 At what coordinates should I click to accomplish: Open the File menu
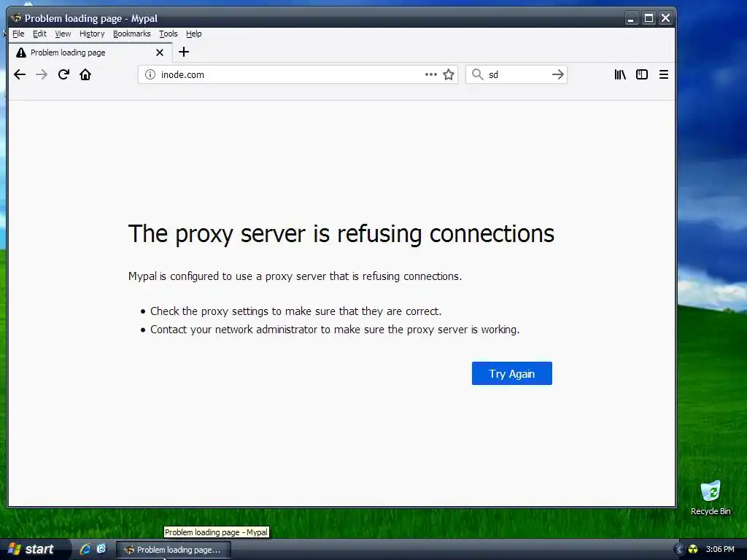18,34
